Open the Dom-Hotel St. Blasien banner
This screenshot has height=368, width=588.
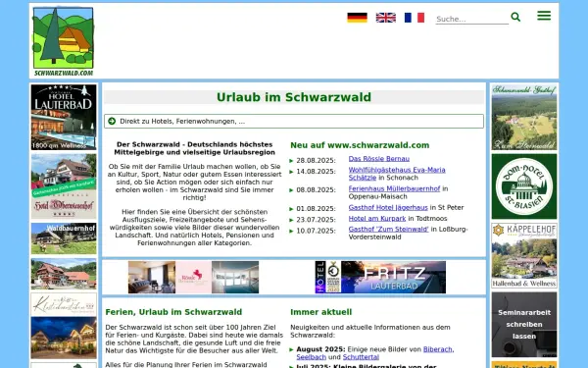pyautogui.click(x=524, y=186)
